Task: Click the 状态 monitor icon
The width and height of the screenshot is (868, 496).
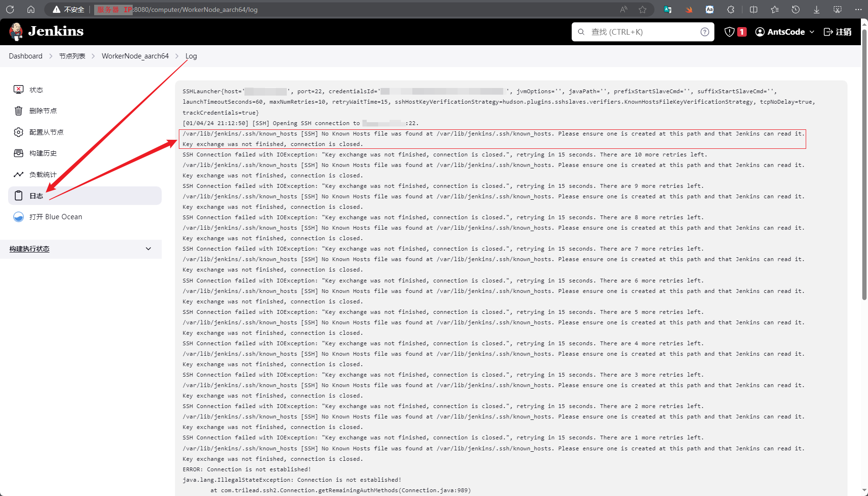Action: point(19,89)
